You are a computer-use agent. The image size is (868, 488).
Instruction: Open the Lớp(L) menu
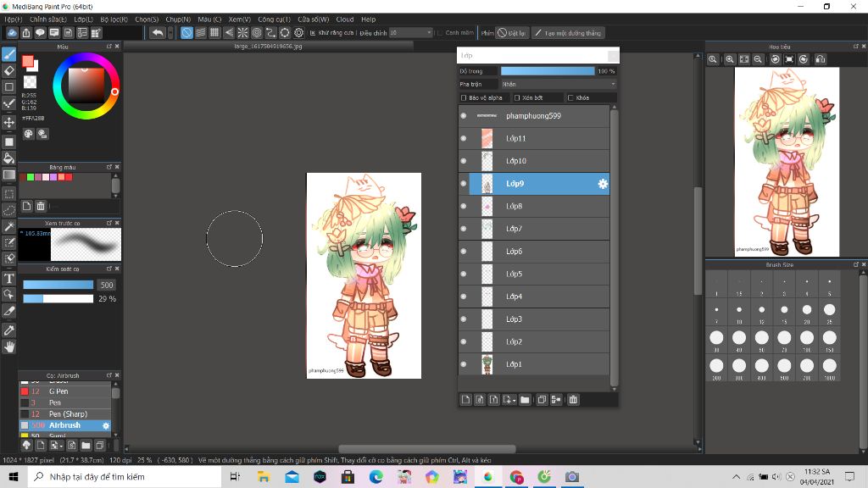[83, 19]
